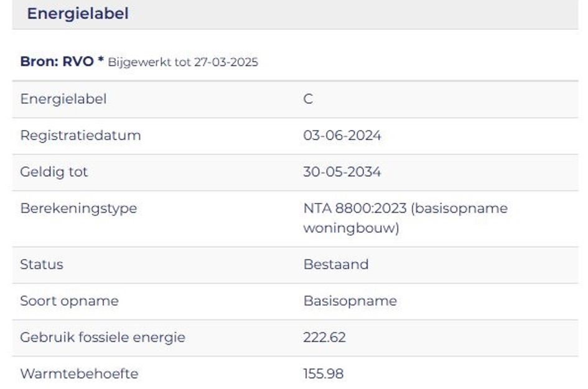The image size is (588, 389).
Task: Click the Gebruik fossiele energie label
Action: (x=103, y=337)
